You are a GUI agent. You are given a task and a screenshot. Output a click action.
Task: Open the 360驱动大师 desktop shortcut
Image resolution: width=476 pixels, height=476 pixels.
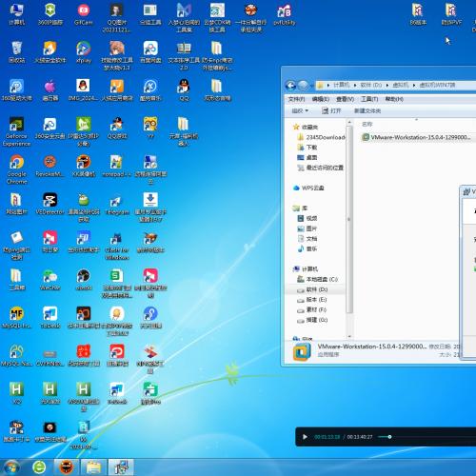pos(16,90)
